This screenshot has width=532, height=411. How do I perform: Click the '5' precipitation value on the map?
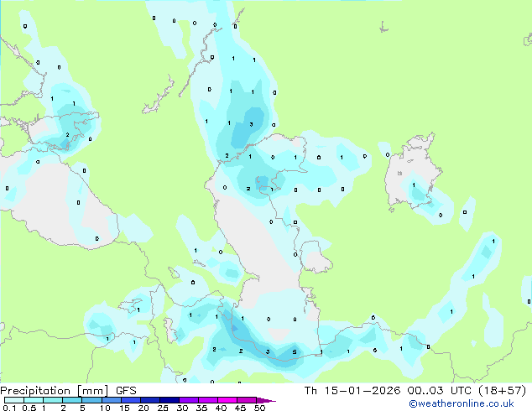(x=295, y=352)
